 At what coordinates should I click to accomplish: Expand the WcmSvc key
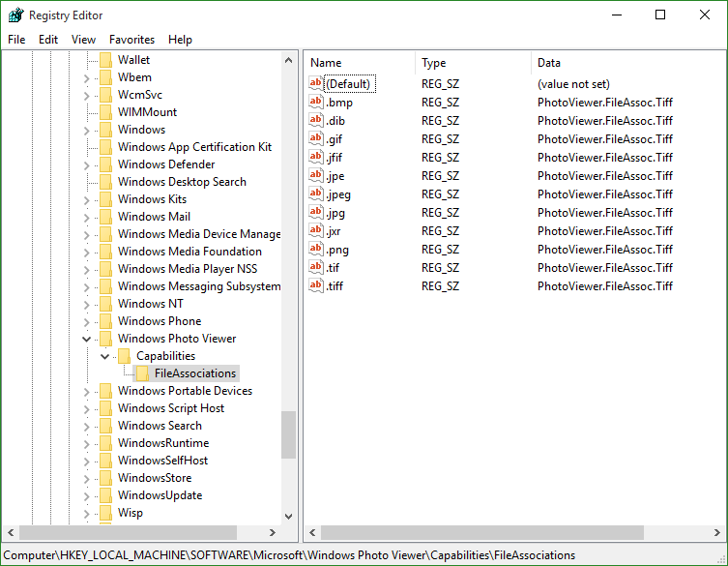point(87,95)
